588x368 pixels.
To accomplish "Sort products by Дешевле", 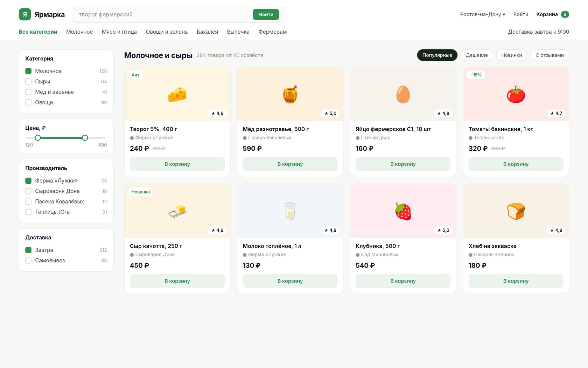I will pos(477,55).
